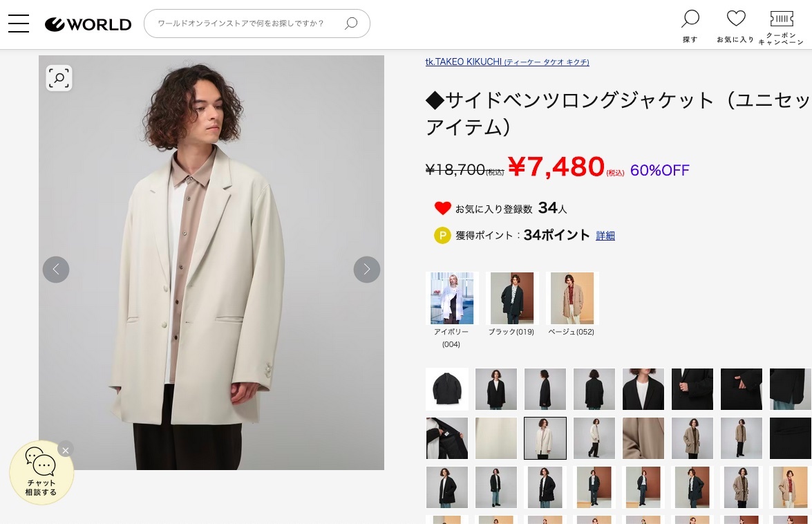Click the search magnifier in search bar
812x524 pixels.
[x=351, y=24]
